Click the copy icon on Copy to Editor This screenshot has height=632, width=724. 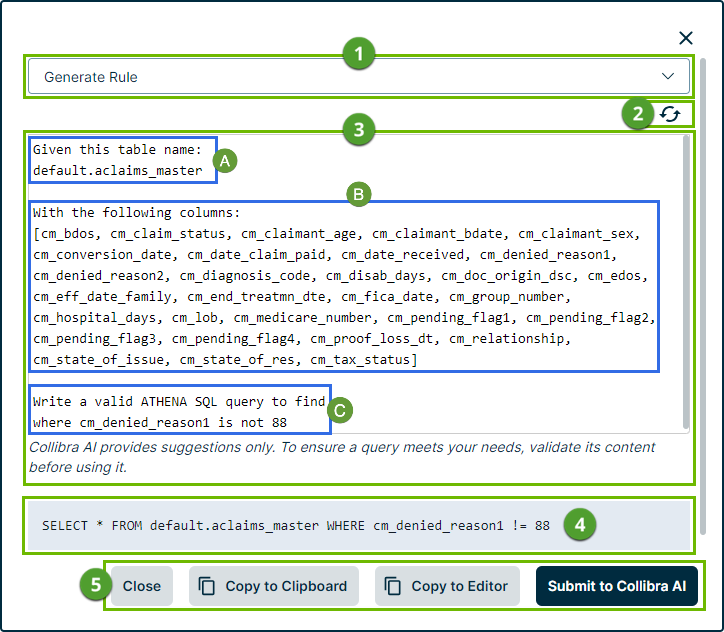point(393,586)
